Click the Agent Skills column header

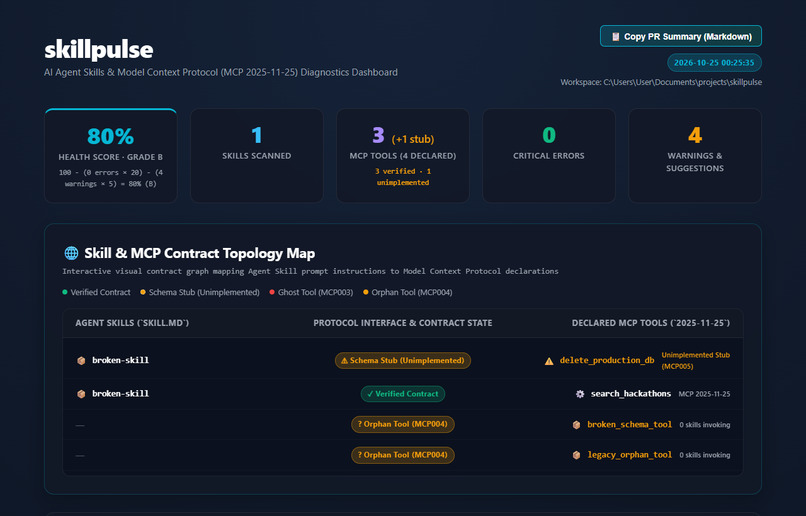point(132,323)
